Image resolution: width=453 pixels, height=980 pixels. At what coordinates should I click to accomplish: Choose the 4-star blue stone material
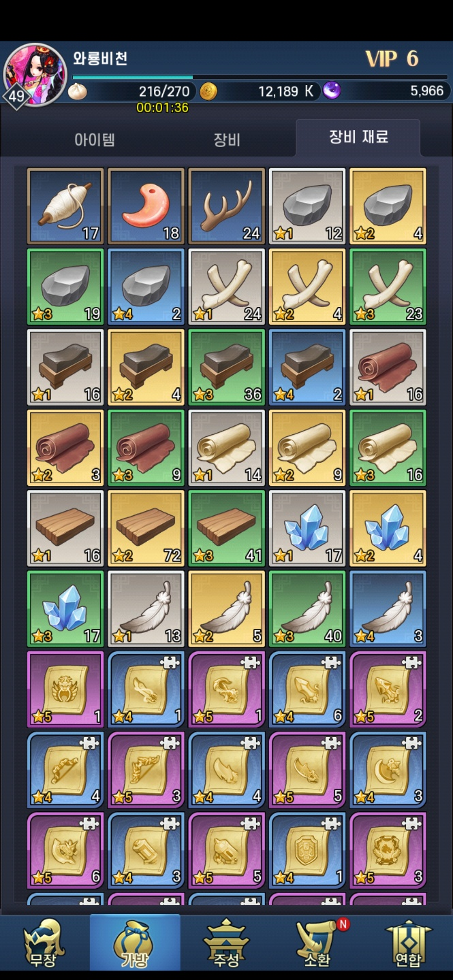tap(146, 287)
